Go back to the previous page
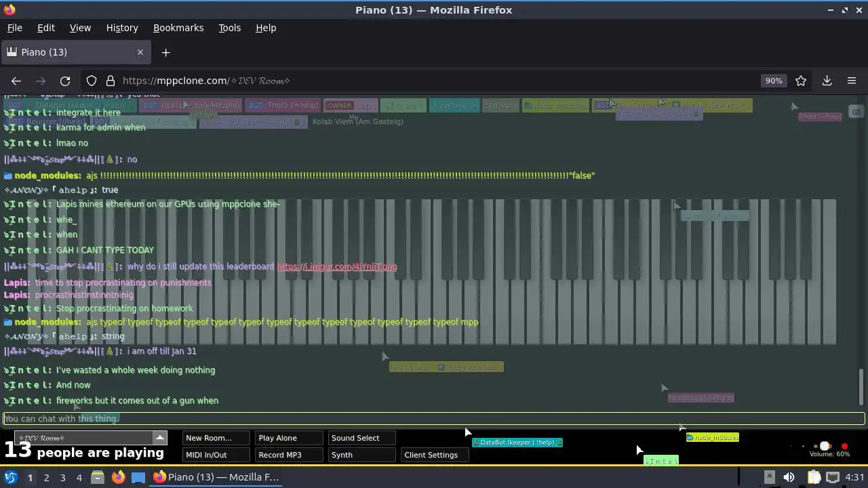 [16, 81]
